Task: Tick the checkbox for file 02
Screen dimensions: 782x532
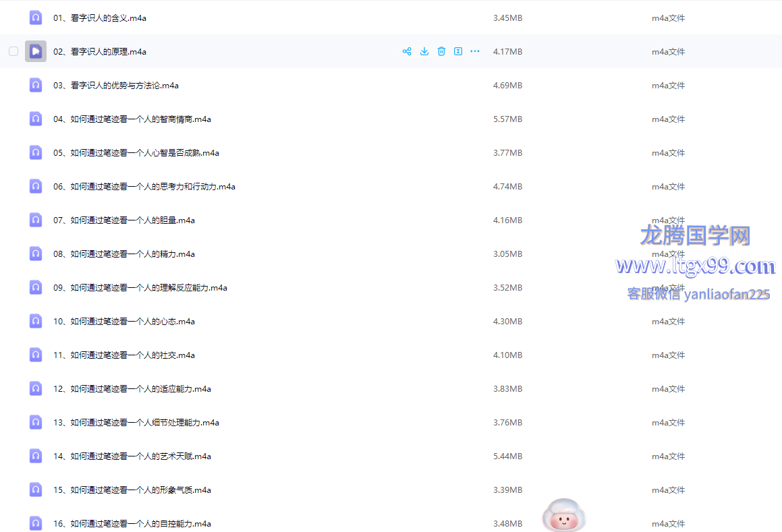Action: point(13,51)
